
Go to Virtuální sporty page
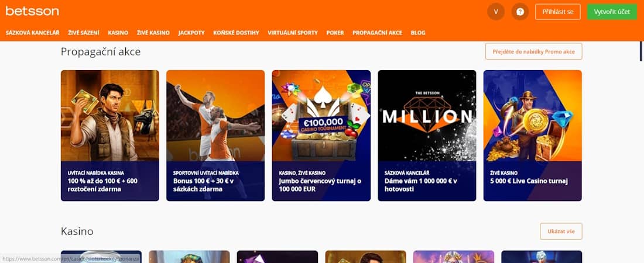pos(293,33)
